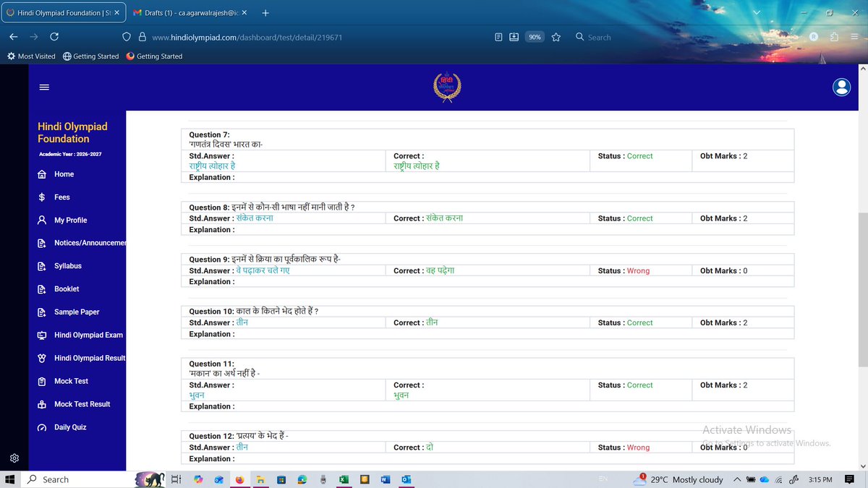Click the padlock site info icon
868x488 pixels.
[x=142, y=37]
